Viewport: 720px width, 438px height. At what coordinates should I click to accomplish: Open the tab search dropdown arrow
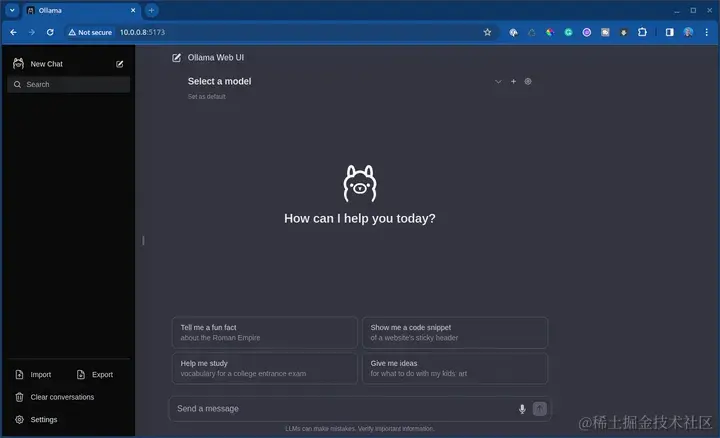pyautogui.click(x=12, y=10)
